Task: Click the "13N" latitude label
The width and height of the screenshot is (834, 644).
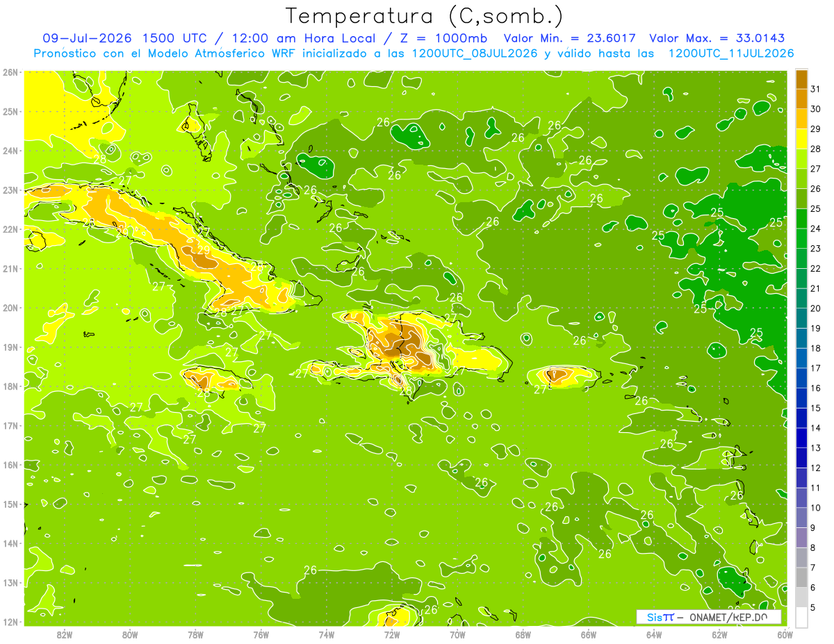Action: tap(10, 583)
